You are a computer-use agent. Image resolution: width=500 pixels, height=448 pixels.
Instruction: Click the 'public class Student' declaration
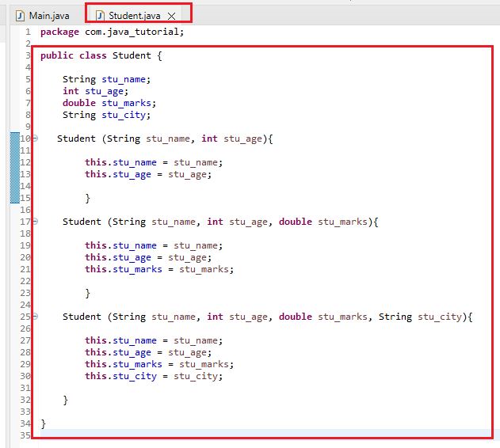pos(101,55)
